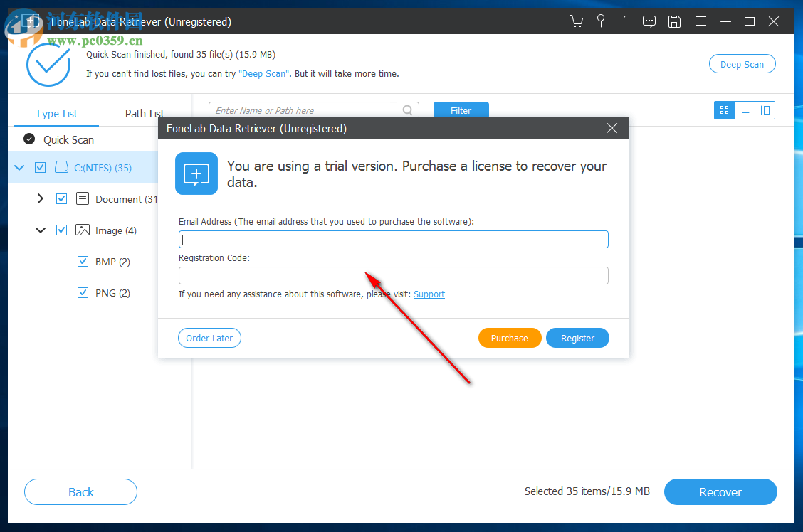Toggle the Document checkbox
Screen dimensions: 803x532
61,198
